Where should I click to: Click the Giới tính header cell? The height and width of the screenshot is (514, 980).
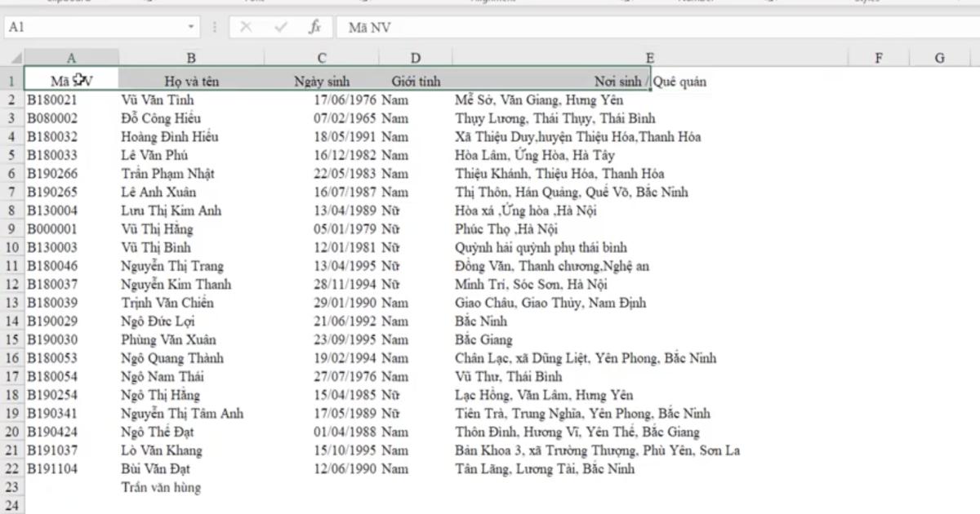pos(416,82)
